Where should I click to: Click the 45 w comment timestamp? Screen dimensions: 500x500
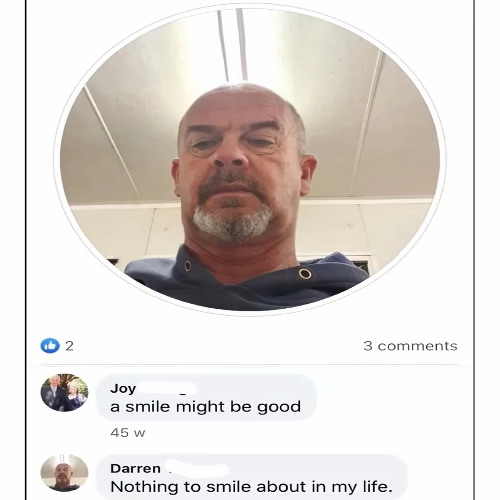[x=128, y=433]
